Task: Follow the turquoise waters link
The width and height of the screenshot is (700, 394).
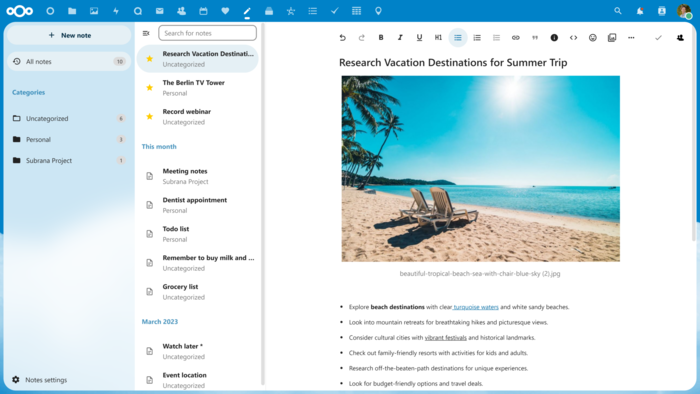Action: point(475,307)
